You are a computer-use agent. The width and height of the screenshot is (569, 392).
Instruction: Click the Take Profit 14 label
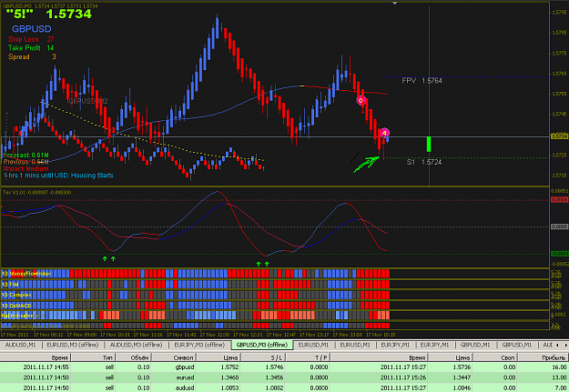click(31, 48)
